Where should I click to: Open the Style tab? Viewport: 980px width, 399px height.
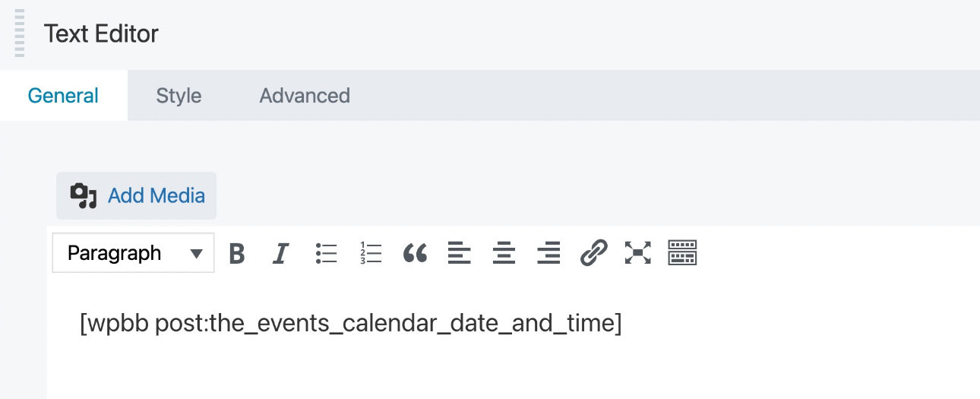(179, 96)
